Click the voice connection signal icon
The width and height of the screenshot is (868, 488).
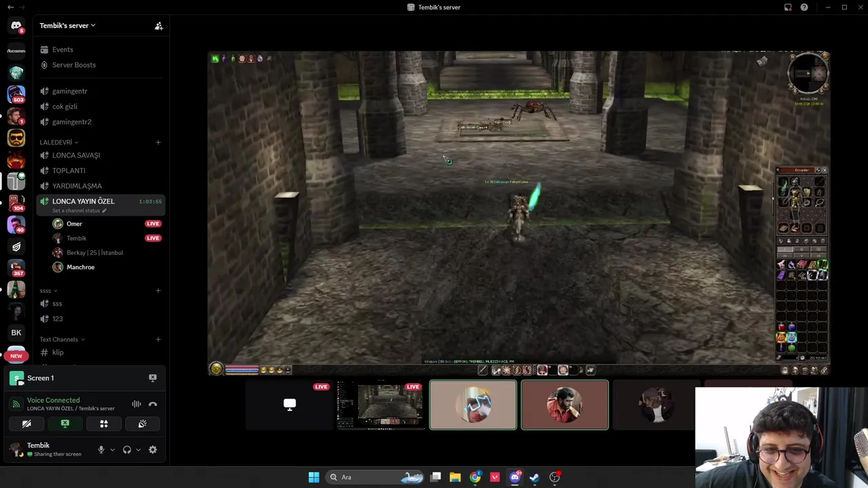pos(16,404)
